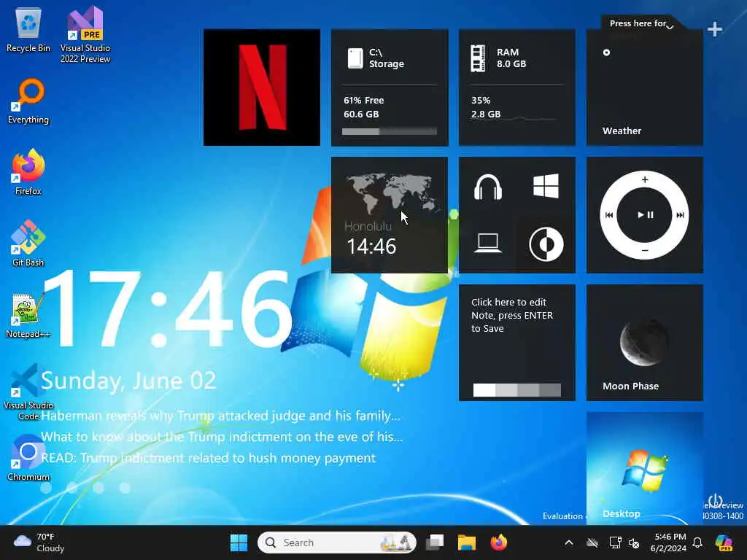Add a new tile with the plus icon
The height and width of the screenshot is (560, 747).
click(x=715, y=29)
